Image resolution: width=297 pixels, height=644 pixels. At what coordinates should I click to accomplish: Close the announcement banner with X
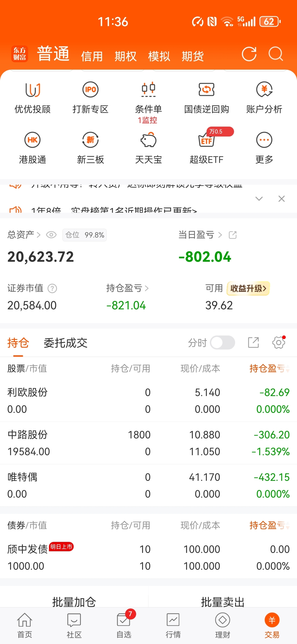281,199
